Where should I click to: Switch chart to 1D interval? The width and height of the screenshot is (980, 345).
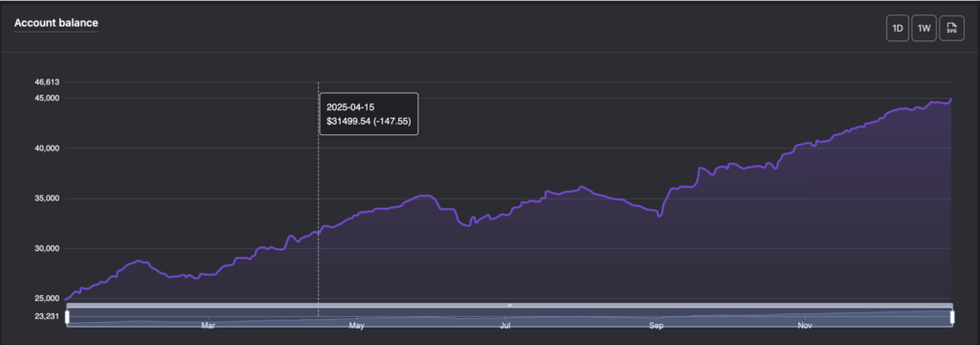pos(898,29)
